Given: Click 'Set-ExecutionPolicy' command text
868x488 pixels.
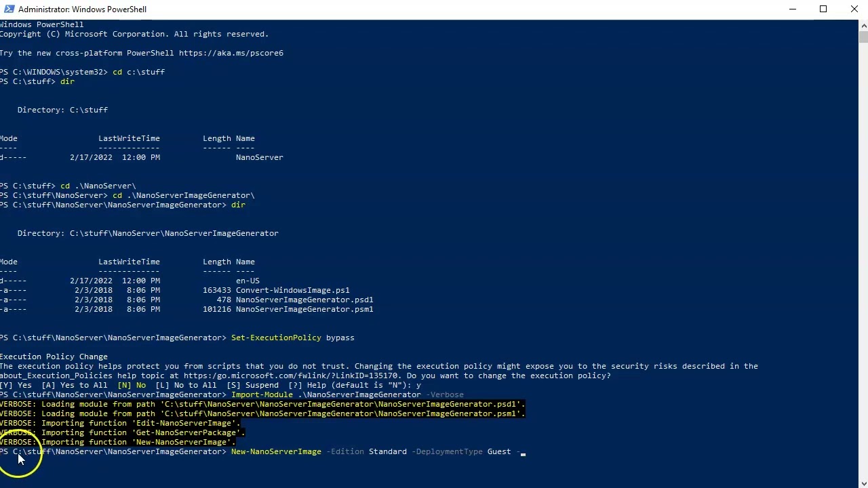Looking at the screenshot, I should pos(276,338).
